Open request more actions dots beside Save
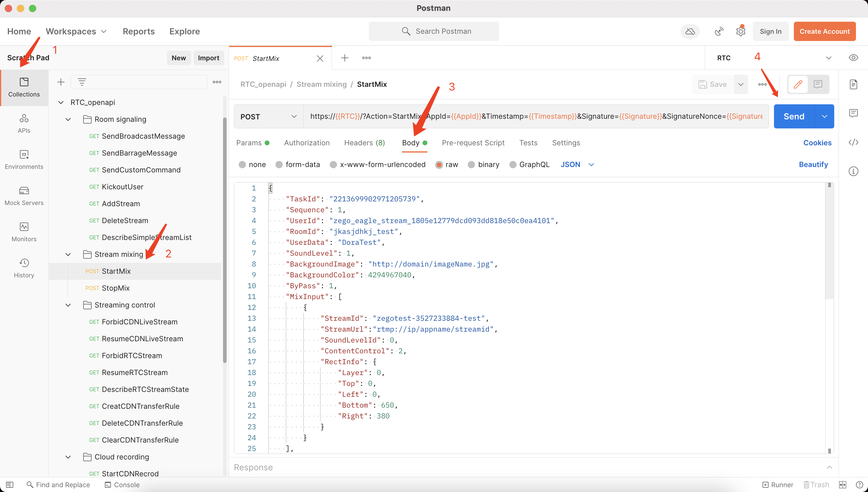Screen dimensions: 868x492 (x=762, y=84)
